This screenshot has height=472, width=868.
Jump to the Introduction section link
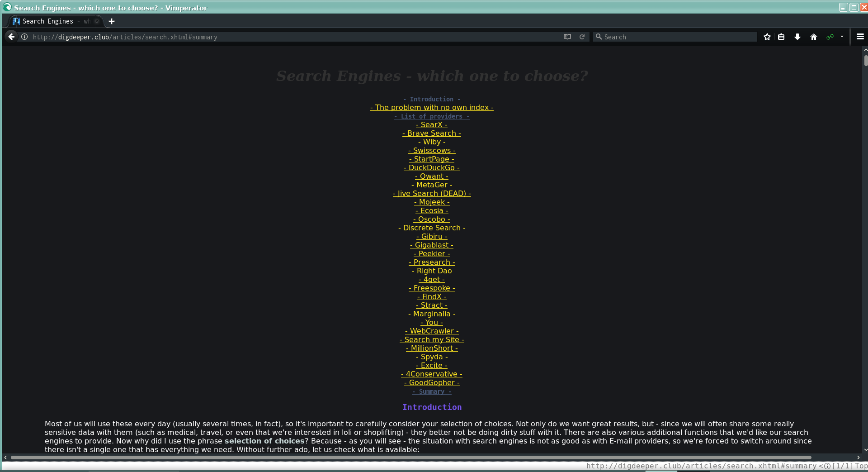pyautogui.click(x=432, y=99)
